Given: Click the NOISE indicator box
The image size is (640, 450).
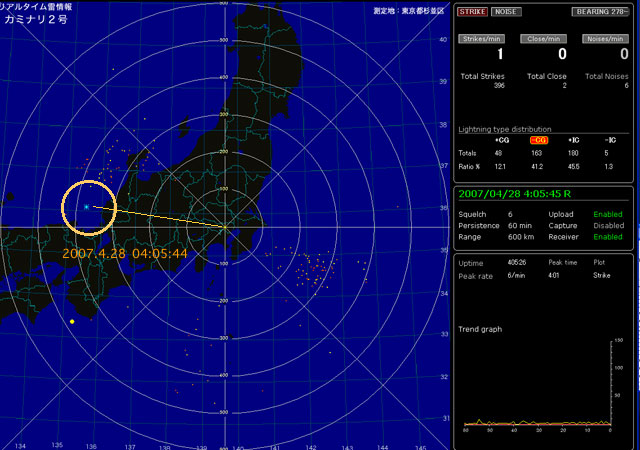Looking at the screenshot, I should (x=504, y=12).
